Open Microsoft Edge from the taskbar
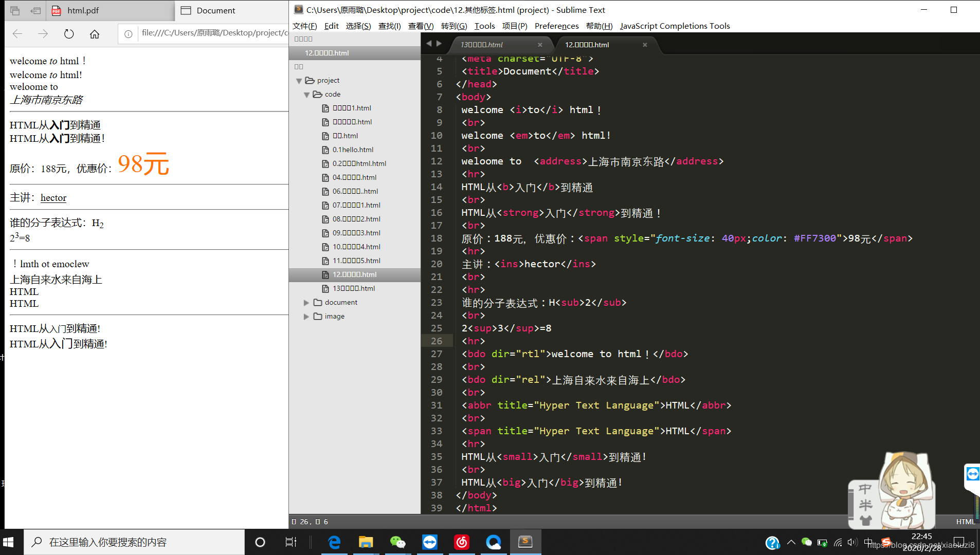Image resolution: width=980 pixels, height=555 pixels. point(334,542)
